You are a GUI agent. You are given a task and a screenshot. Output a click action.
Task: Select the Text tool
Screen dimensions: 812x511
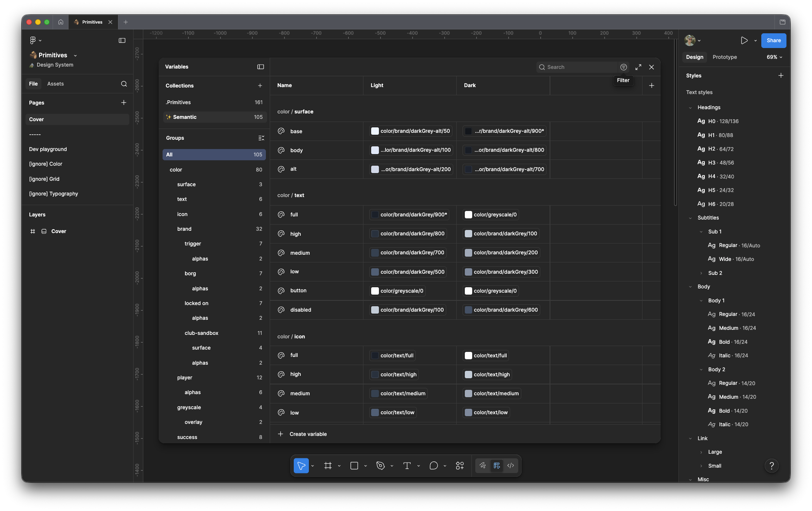(407, 466)
